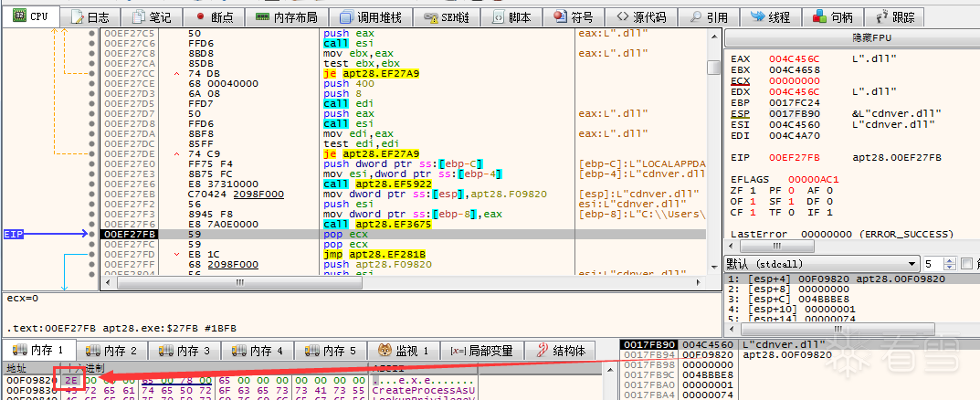Switch to the 内存 3 dump tab
This screenshot has height=400, width=980.
pyautogui.click(x=184, y=351)
